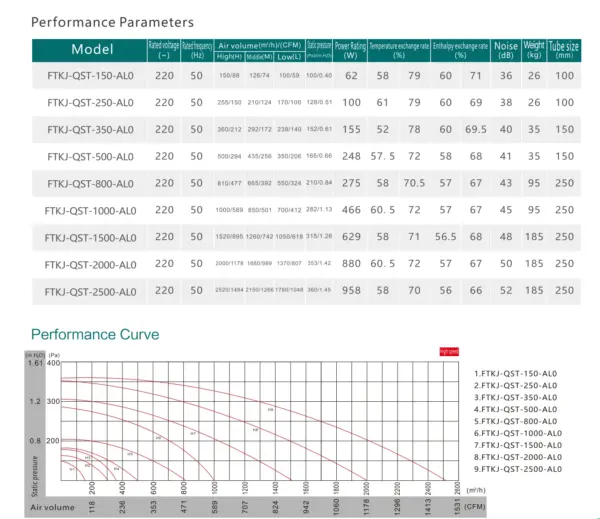
Task: Click the Tube size column header
Action: [x=565, y=49]
